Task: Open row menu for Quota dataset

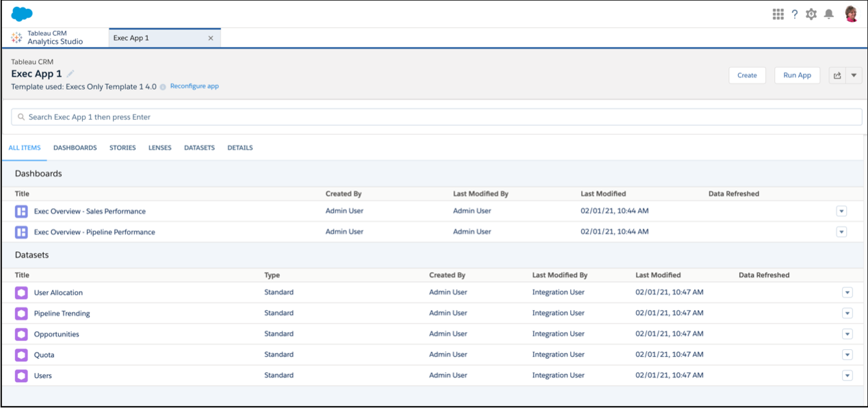Action: point(847,355)
